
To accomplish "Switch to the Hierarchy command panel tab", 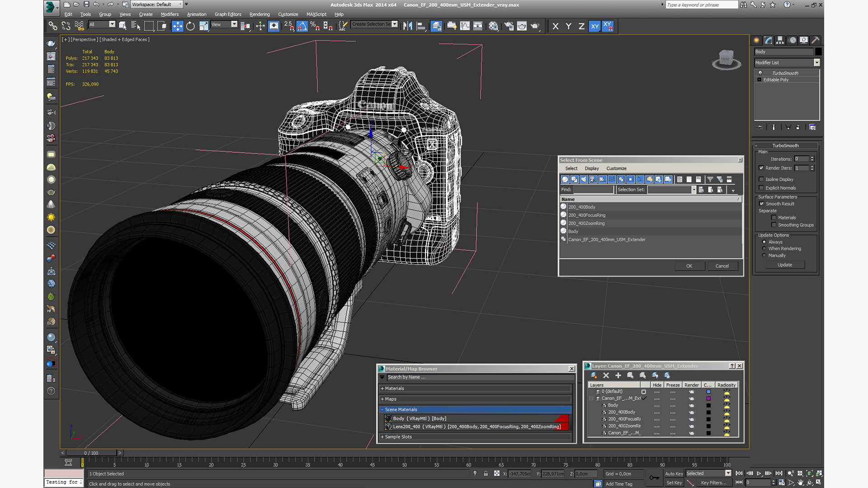I will (x=780, y=40).
